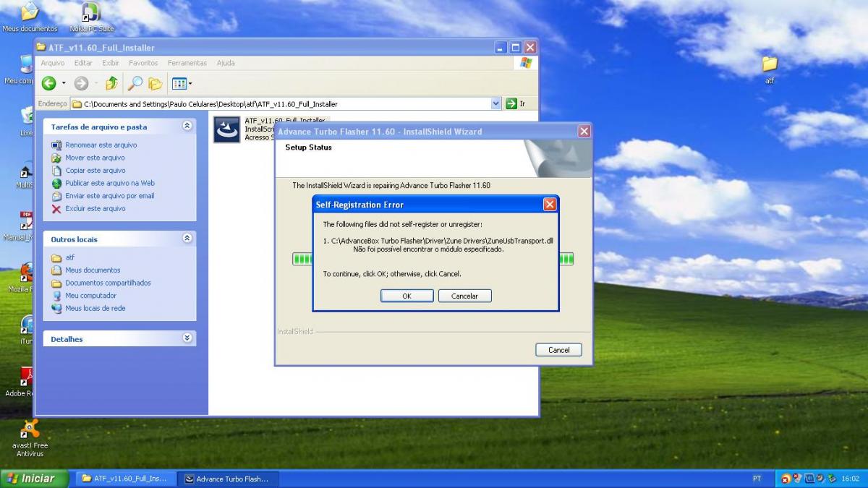Click the ZuneUsbTransport.dll file path text
The height and width of the screenshot is (488, 868).
[x=442, y=241]
